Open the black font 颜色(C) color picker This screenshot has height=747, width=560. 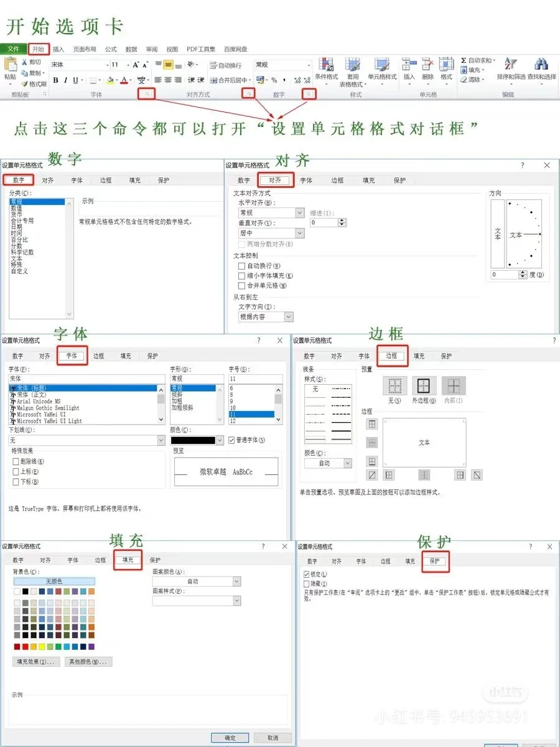click(x=197, y=440)
